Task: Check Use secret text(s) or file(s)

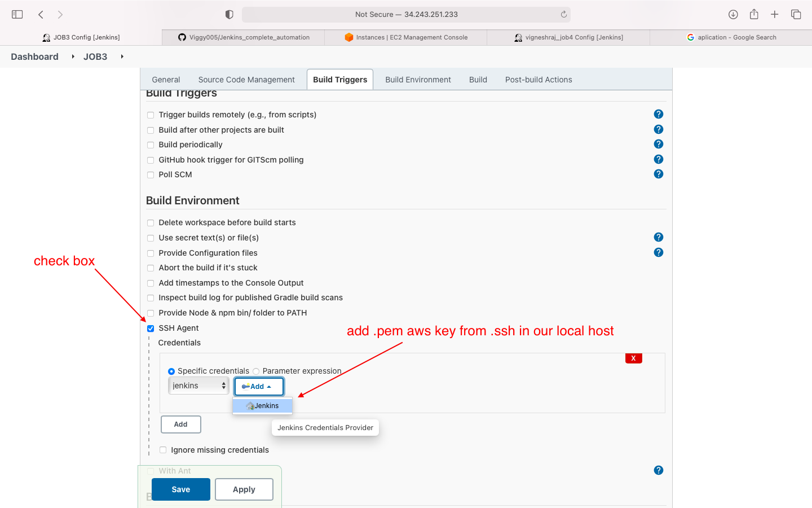Action: click(151, 238)
